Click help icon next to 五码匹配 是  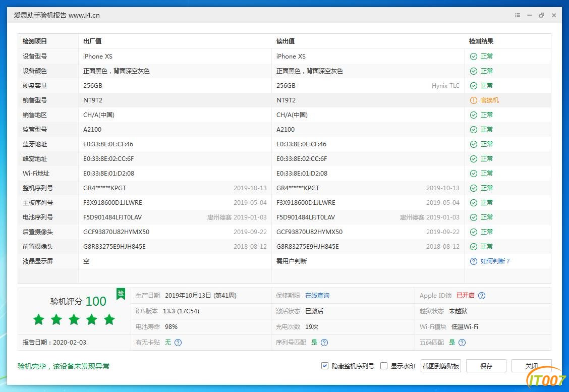pos(462,343)
